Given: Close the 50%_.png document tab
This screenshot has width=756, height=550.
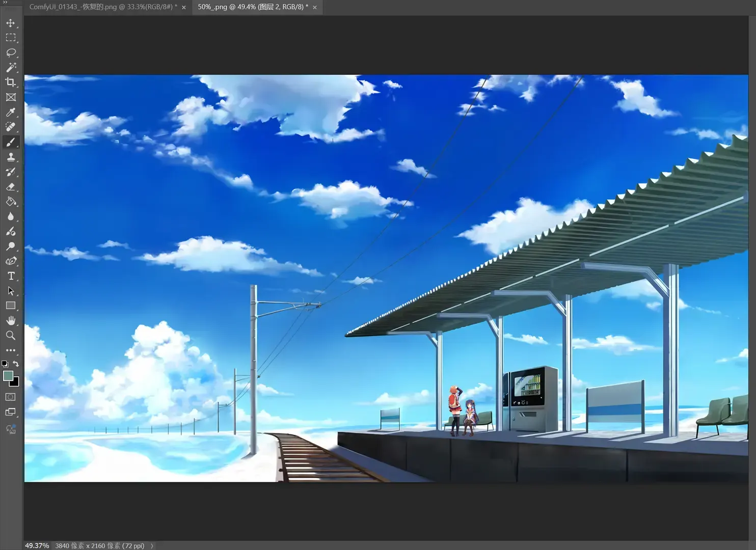Looking at the screenshot, I should [315, 7].
